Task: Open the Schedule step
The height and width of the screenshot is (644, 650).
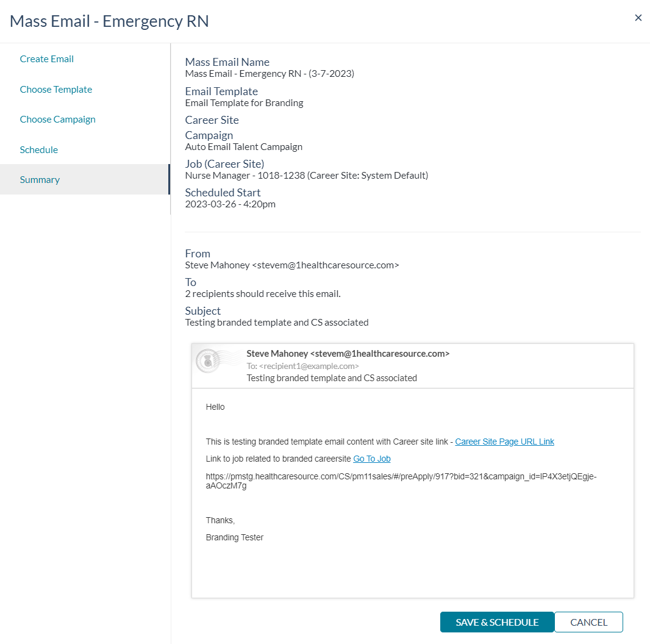Action: coord(39,149)
